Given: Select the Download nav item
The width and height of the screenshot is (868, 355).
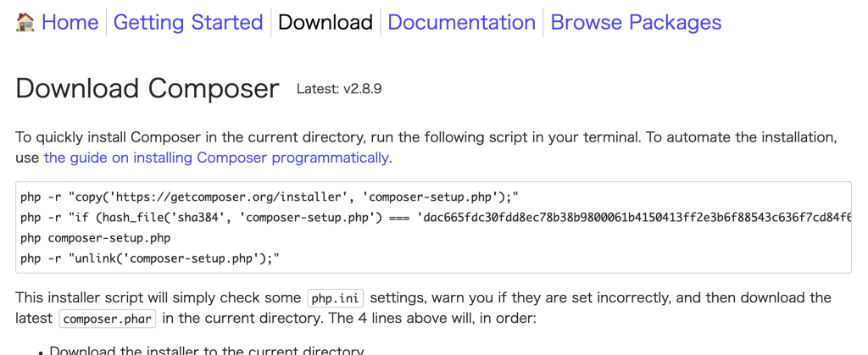Looking at the screenshot, I should [325, 23].
